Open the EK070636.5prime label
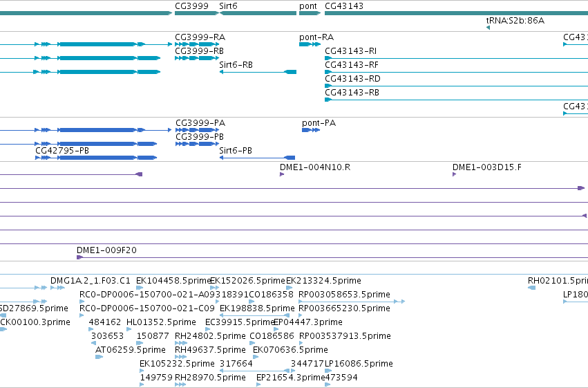The height and width of the screenshot is (388, 588). tap(291, 351)
